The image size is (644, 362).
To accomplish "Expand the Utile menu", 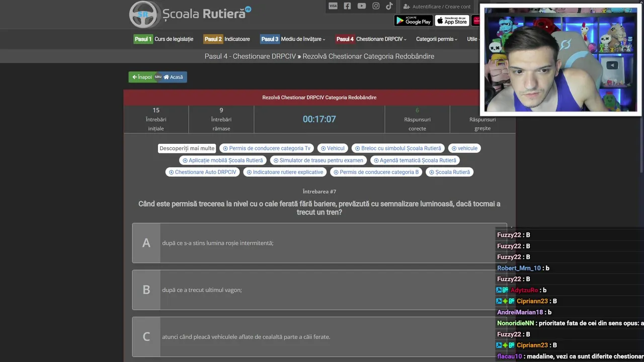I will coord(472,39).
